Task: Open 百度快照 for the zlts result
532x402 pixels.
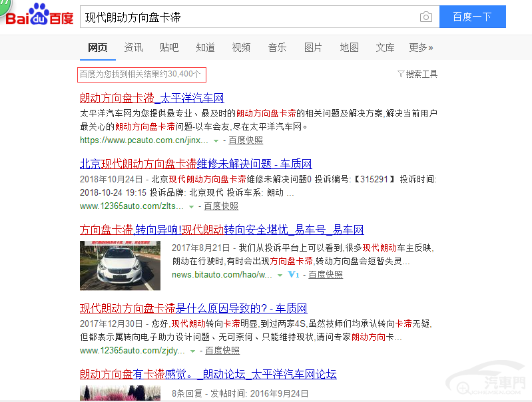Action: click(x=221, y=206)
